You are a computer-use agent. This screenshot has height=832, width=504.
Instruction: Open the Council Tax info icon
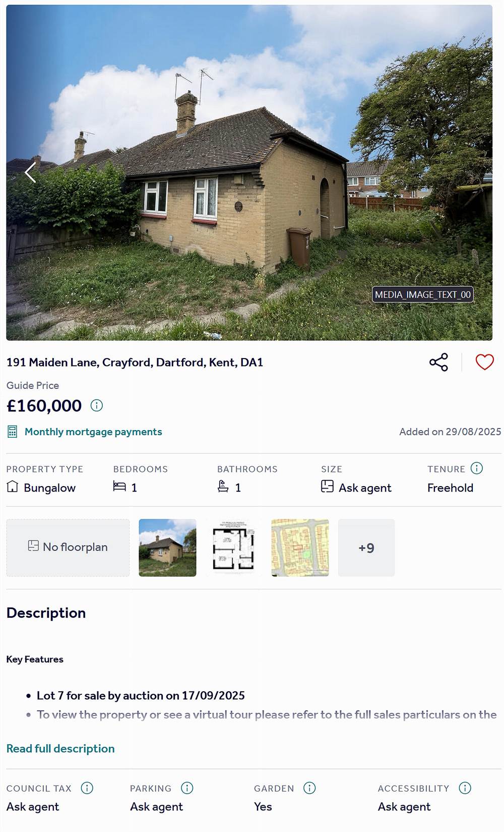[x=87, y=788]
